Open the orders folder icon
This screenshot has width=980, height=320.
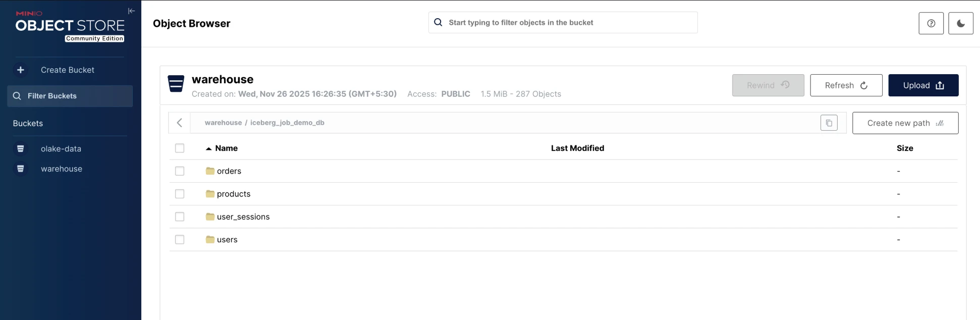210,171
